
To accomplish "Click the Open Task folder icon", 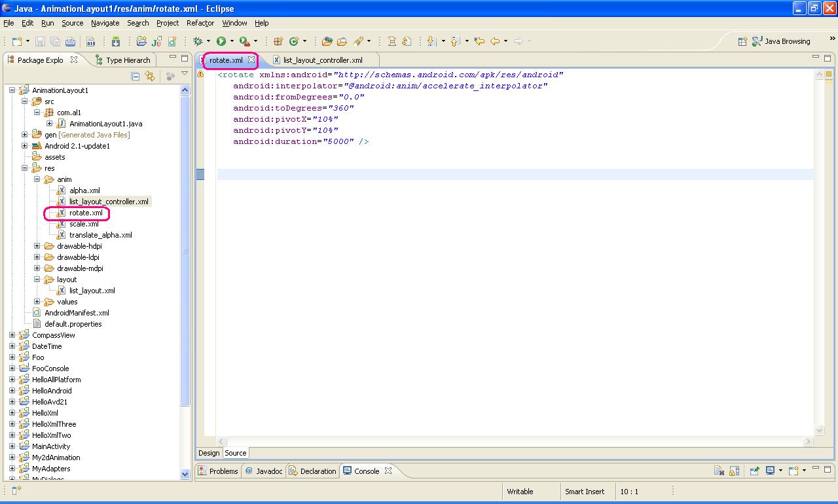I will [342, 41].
